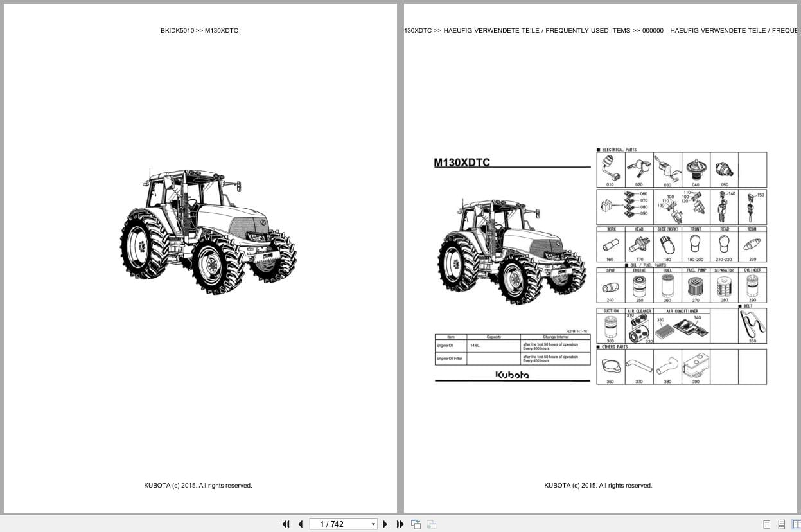Select the hose part 370
The image size is (801, 532).
coord(639,367)
